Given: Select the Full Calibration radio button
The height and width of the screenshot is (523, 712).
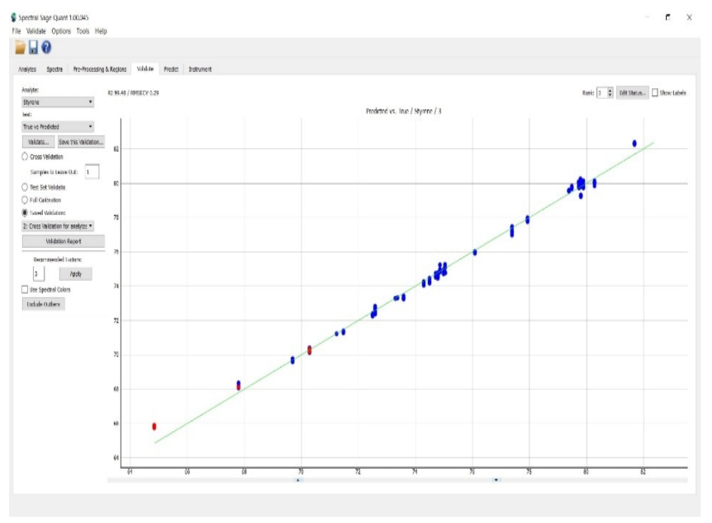Looking at the screenshot, I should click(x=25, y=200).
